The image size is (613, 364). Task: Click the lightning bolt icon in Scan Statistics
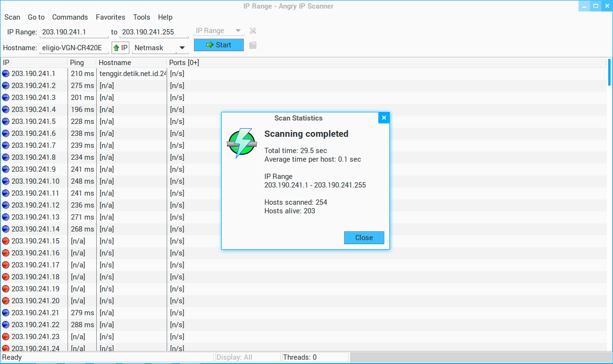coord(242,143)
